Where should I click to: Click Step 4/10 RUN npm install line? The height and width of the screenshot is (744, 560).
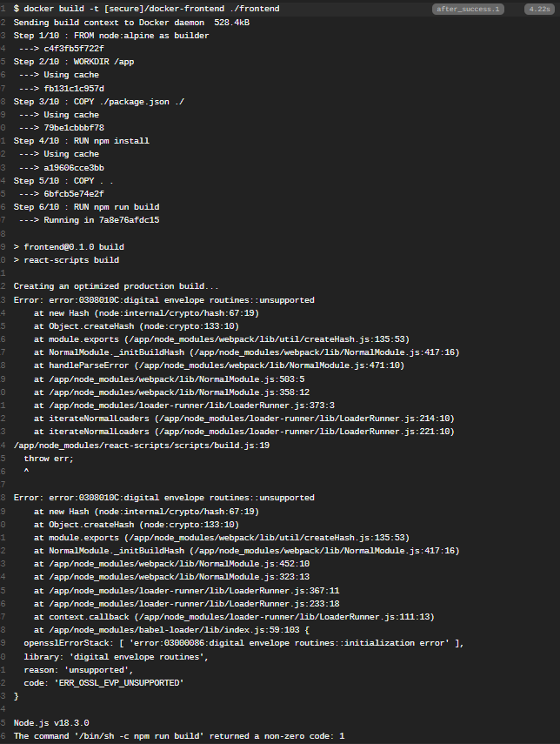coord(81,141)
